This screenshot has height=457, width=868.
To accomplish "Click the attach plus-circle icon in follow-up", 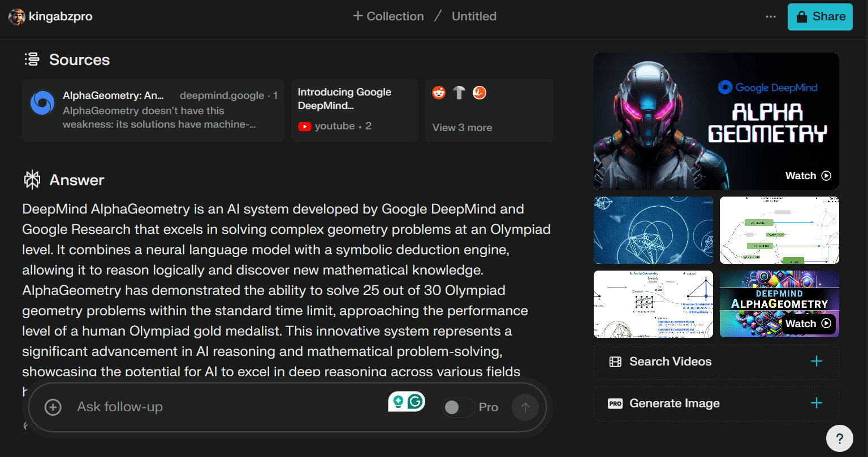I will click(53, 407).
